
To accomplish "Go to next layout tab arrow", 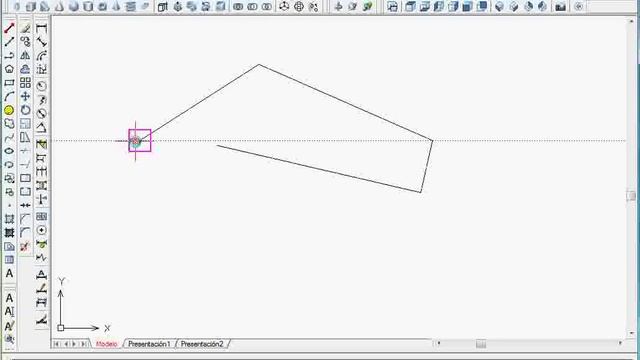I will [74, 344].
